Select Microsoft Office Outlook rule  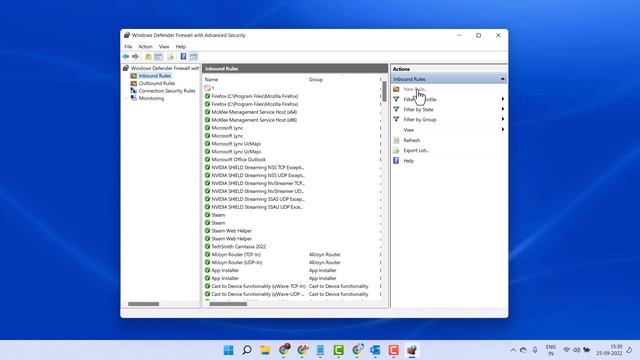[238, 160]
